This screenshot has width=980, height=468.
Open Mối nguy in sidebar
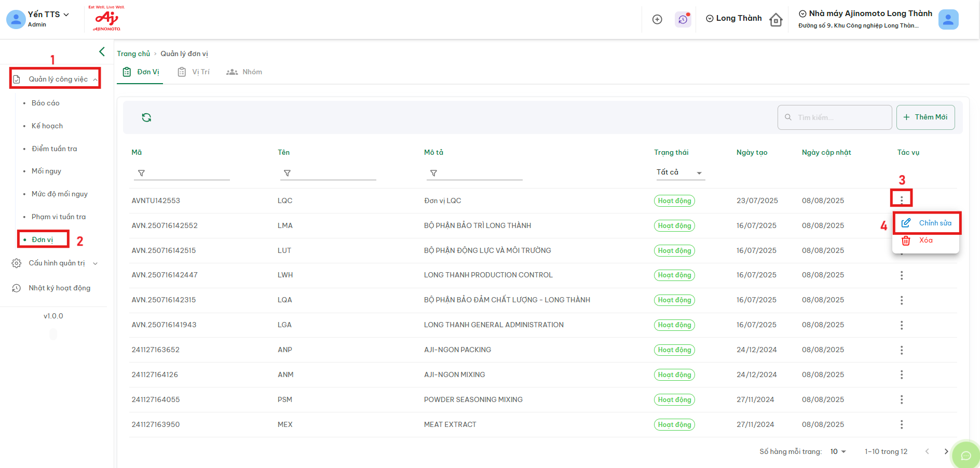(46, 171)
